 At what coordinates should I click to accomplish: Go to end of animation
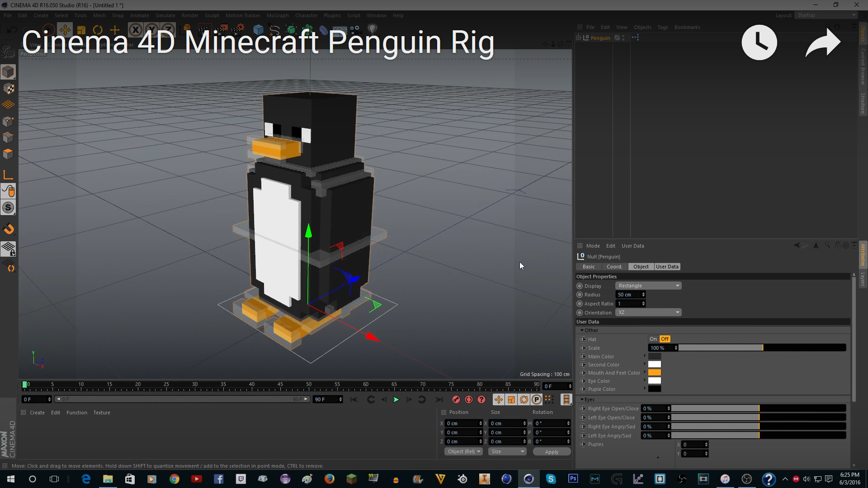(439, 399)
